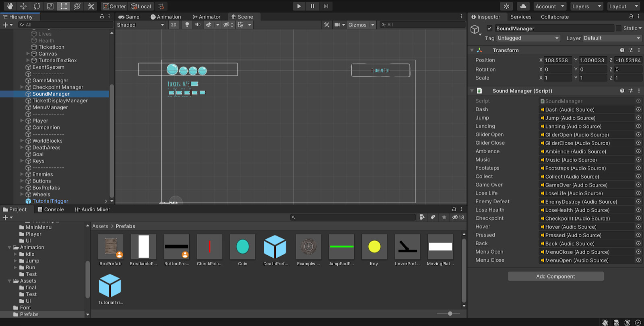Image resolution: width=644 pixels, height=326 pixels.
Task: Mute scene audio with speaker icon
Action: tap(198, 25)
